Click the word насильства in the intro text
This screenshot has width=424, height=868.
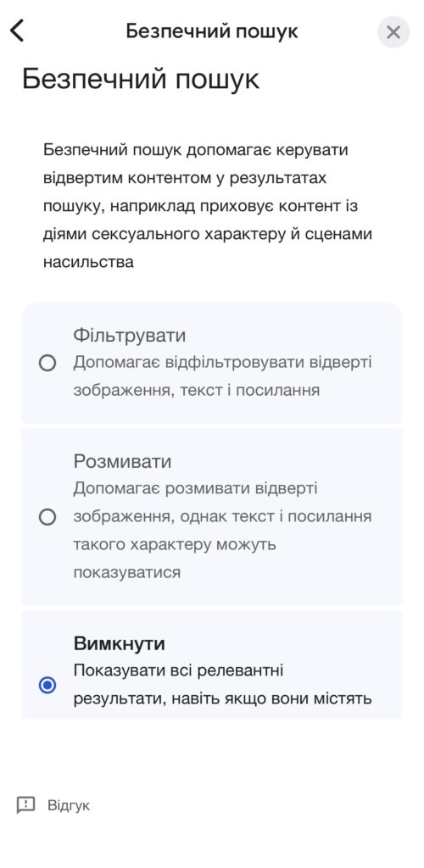[x=88, y=261]
